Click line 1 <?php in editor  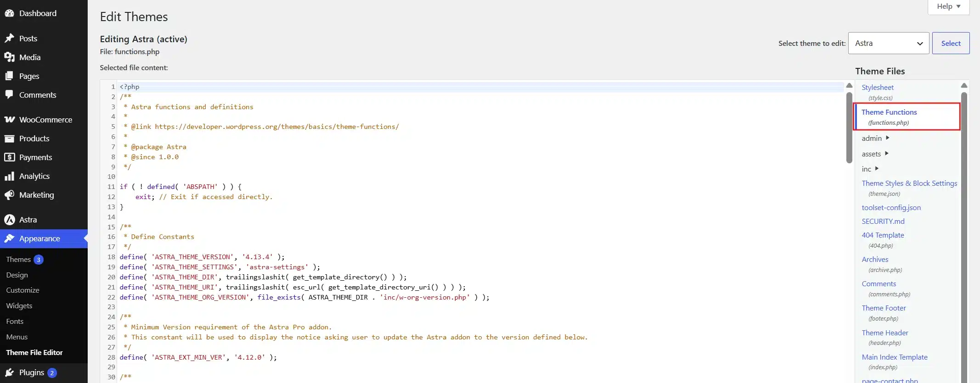(x=129, y=87)
